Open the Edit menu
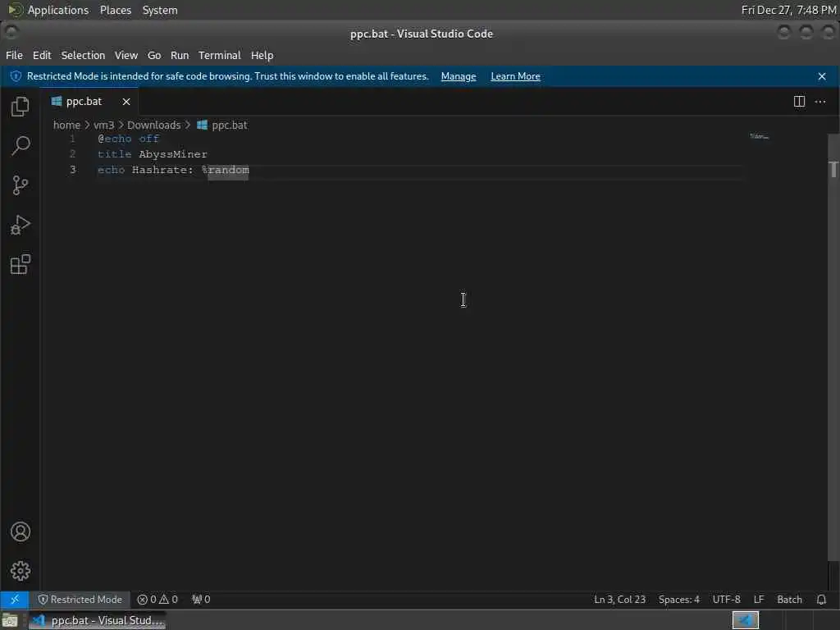Image resolution: width=840 pixels, height=630 pixels. click(x=42, y=55)
